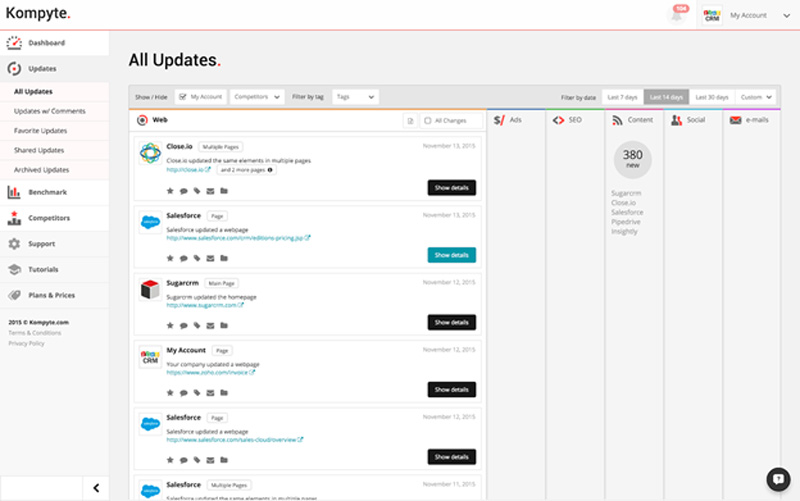This screenshot has height=501, width=800.
Task: Tag the Sugarcrm update
Action: click(x=197, y=325)
